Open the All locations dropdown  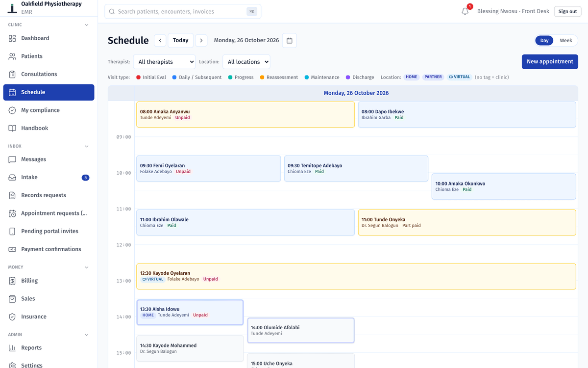click(x=246, y=62)
